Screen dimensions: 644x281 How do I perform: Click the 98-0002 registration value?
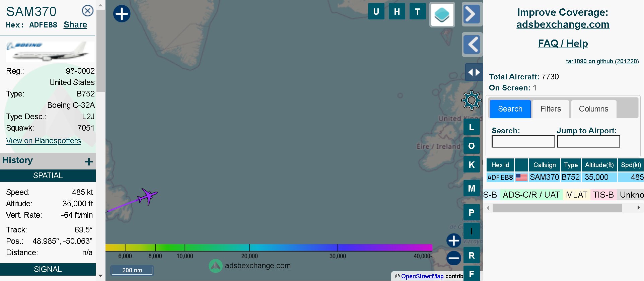pos(80,71)
